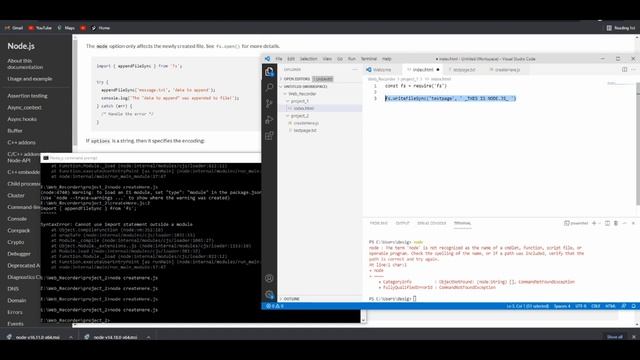Open Reading list in browser bookmarks bar
Viewport: 640px width, 360px height.
point(621,28)
